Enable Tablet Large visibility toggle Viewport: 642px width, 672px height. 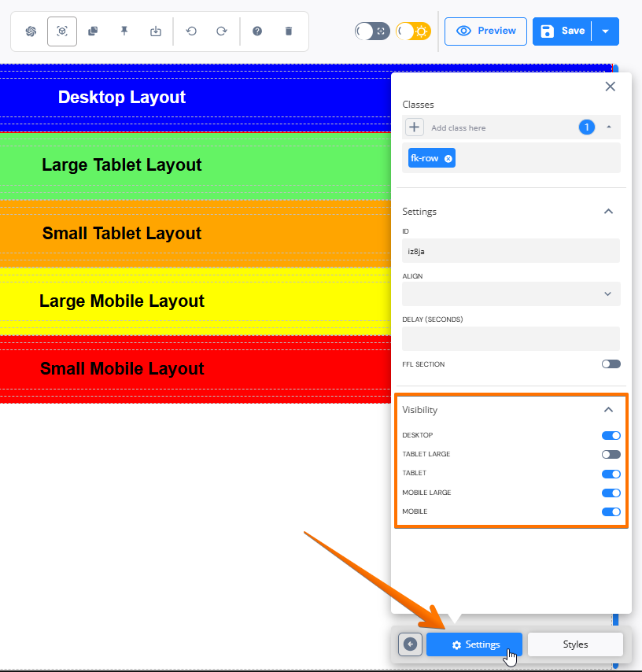611,454
